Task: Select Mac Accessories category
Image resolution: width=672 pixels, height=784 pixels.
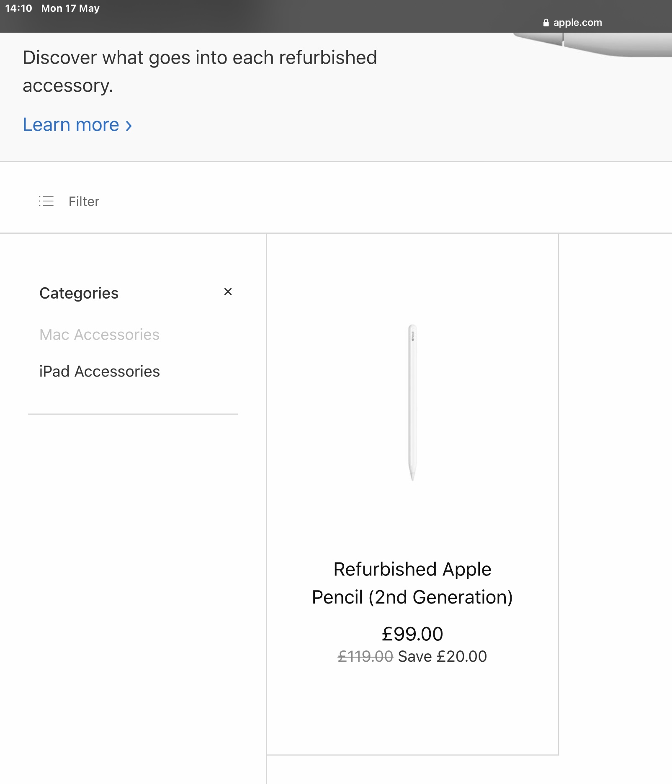Action: [99, 335]
